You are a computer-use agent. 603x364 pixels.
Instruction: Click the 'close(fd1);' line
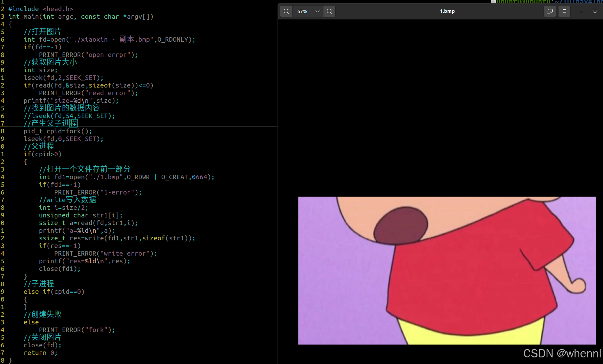(59, 268)
